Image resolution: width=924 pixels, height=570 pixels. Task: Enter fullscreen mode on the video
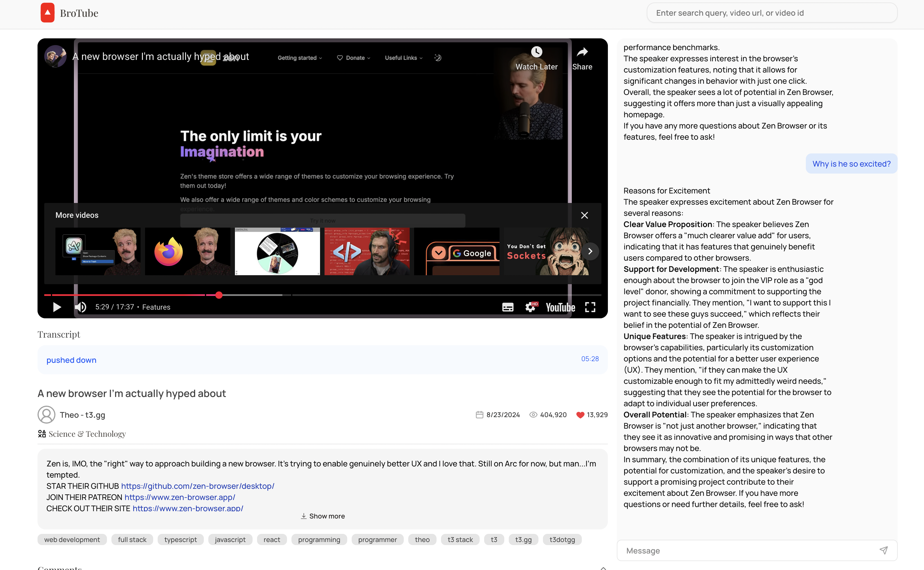(590, 307)
